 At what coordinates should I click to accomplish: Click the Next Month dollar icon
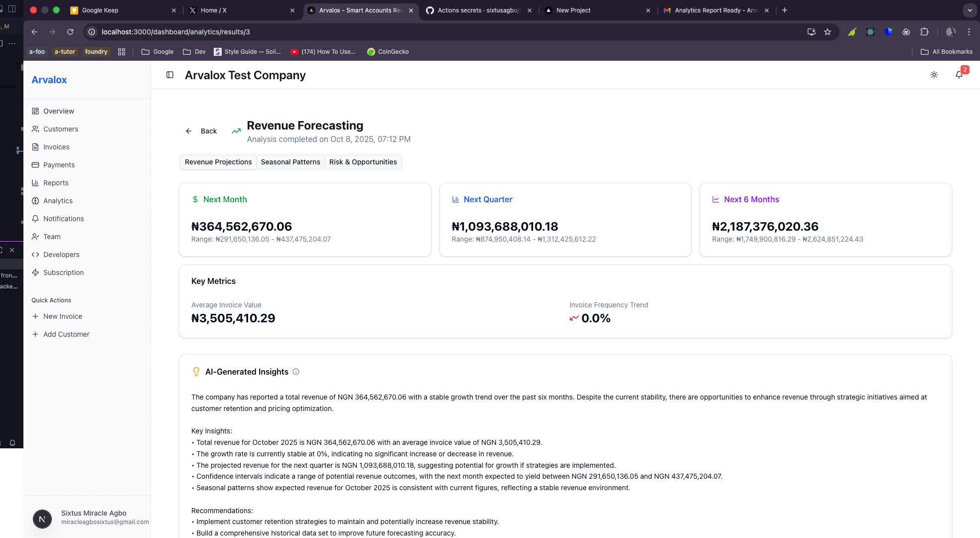pyautogui.click(x=195, y=199)
